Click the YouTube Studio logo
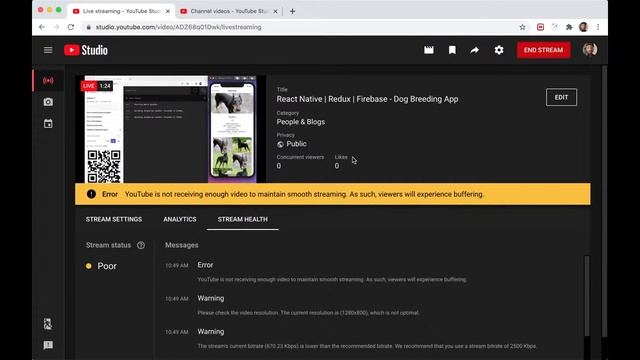Screen dimensions: 640x360 coord(86,50)
